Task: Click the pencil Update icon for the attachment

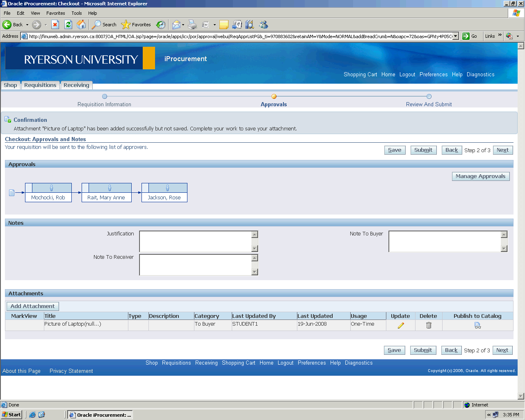Action: click(x=401, y=325)
